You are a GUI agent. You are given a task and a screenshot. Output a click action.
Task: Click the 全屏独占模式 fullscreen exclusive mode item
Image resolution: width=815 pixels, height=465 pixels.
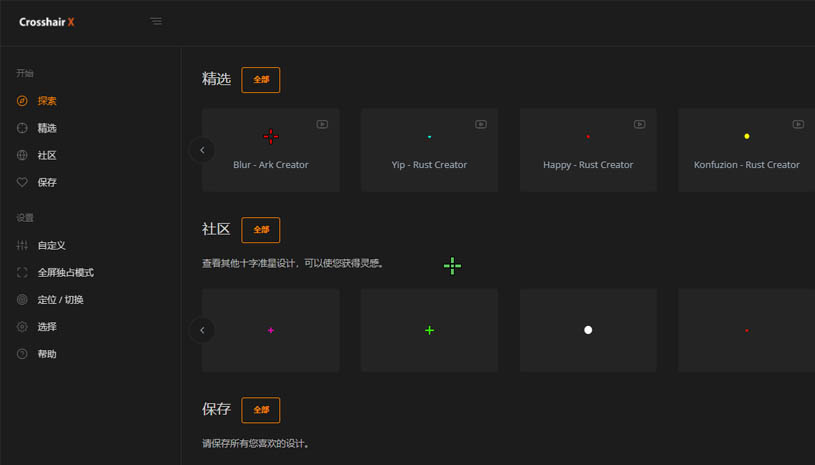point(64,272)
